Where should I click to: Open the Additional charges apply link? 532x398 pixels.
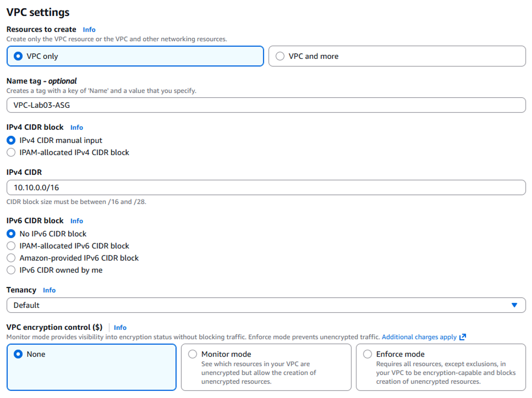point(419,337)
